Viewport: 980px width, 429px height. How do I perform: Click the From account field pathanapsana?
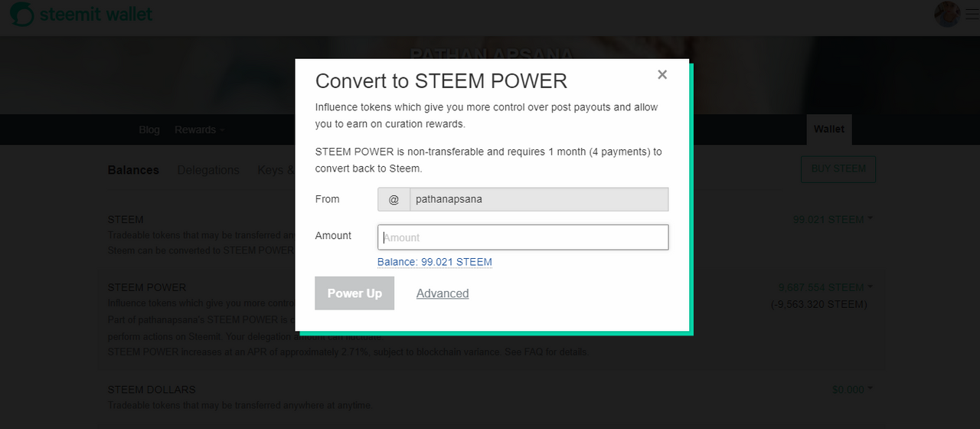click(x=539, y=199)
